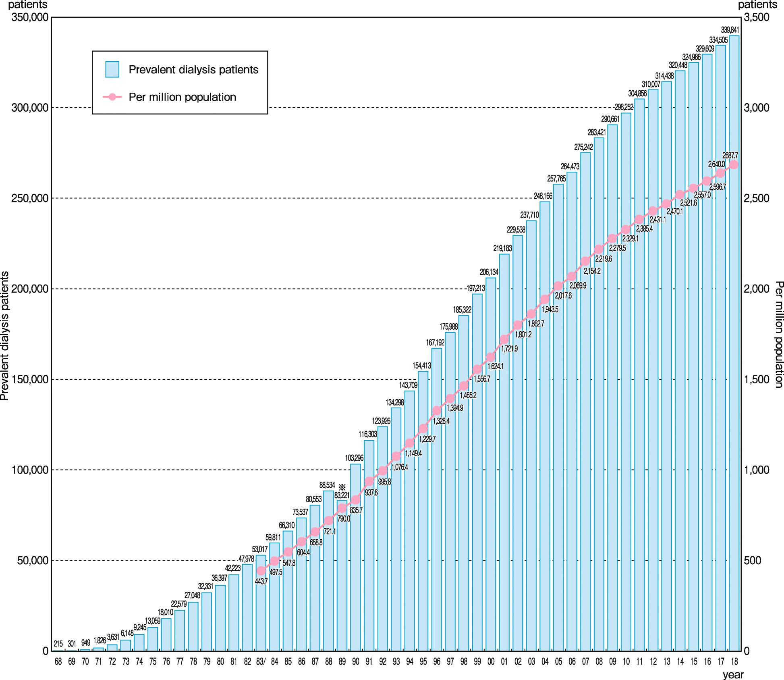Click the blue bar for year 95
Image resolution: width=784 pixels, height=680 pixels.
pyautogui.click(x=423, y=511)
